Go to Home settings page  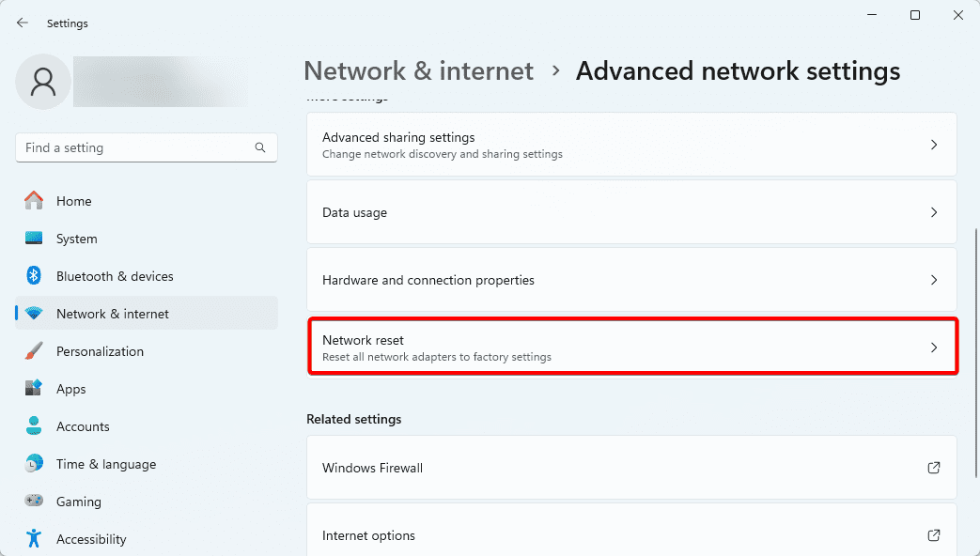point(147,201)
